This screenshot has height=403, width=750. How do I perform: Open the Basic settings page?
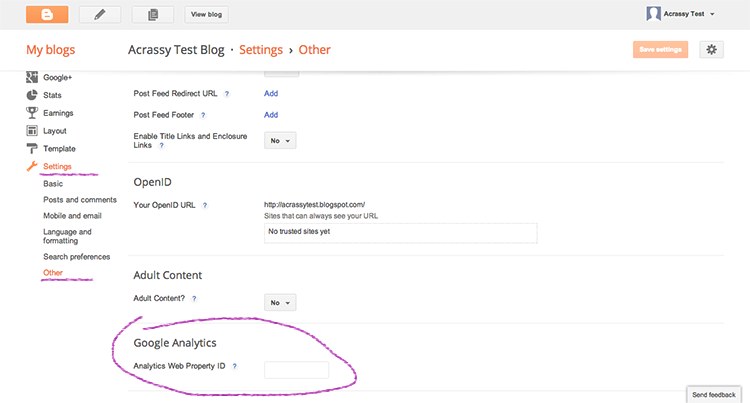[53, 184]
